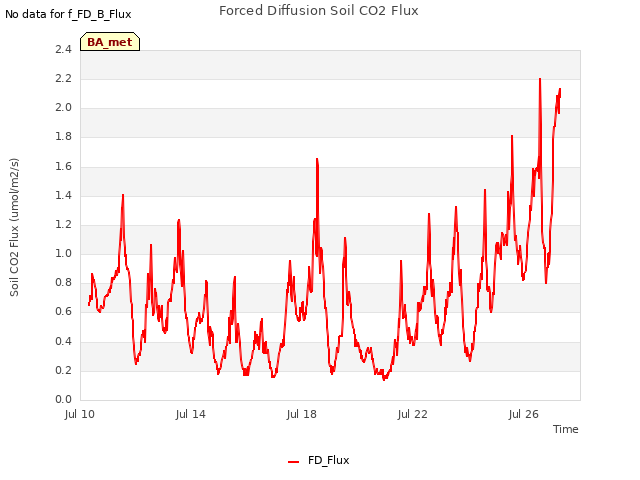
Task: Click the 2.0 y-axis tick label
Action: point(63,108)
